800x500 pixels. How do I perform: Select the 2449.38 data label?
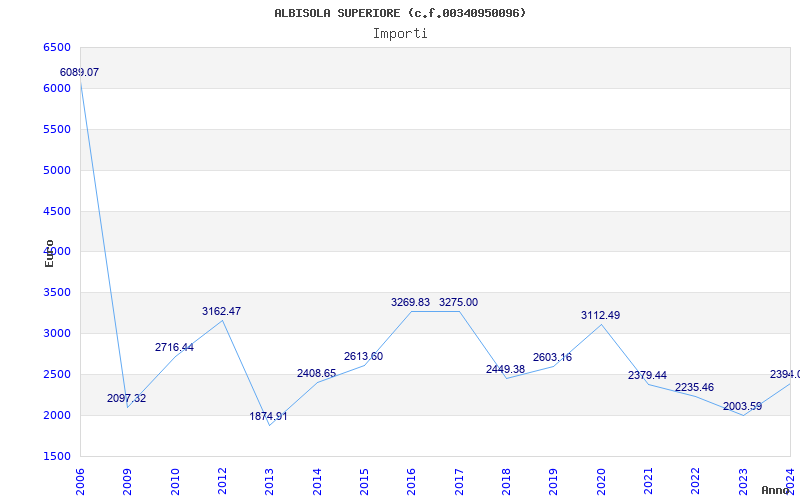(506, 369)
